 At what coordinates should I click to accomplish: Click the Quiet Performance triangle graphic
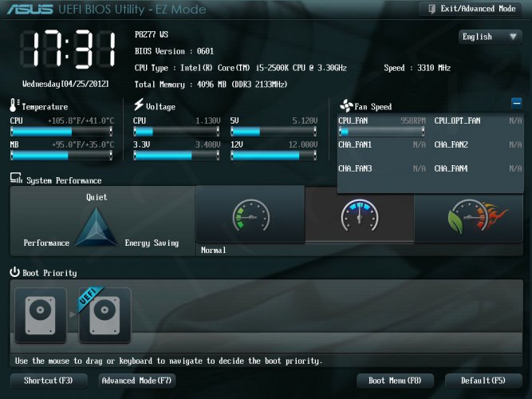click(x=97, y=227)
